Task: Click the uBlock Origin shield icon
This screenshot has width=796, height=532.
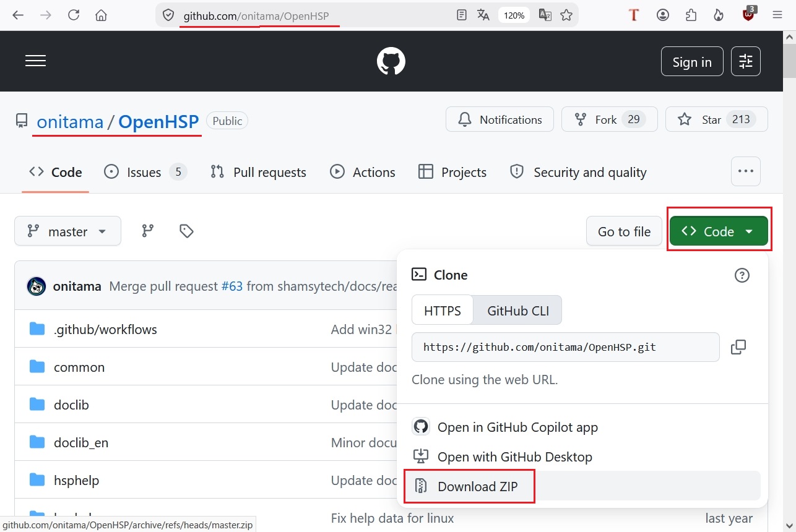Action: click(x=748, y=14)
